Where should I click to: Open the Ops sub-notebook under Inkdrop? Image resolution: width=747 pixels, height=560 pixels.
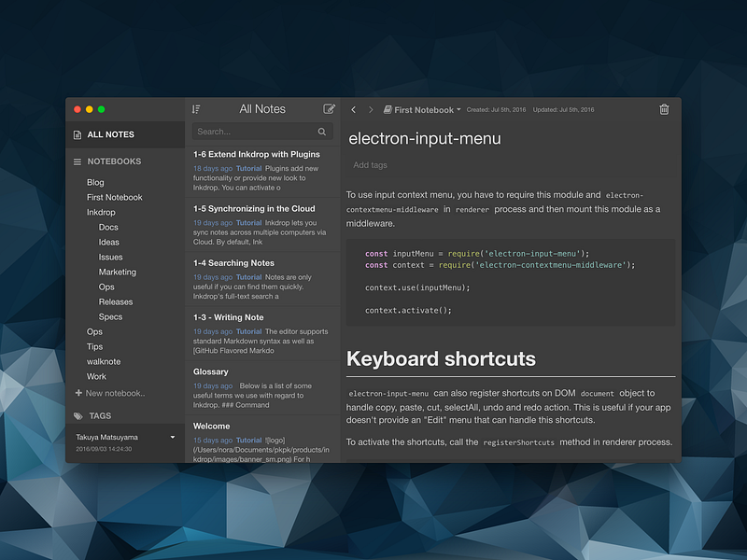[106, 287]
